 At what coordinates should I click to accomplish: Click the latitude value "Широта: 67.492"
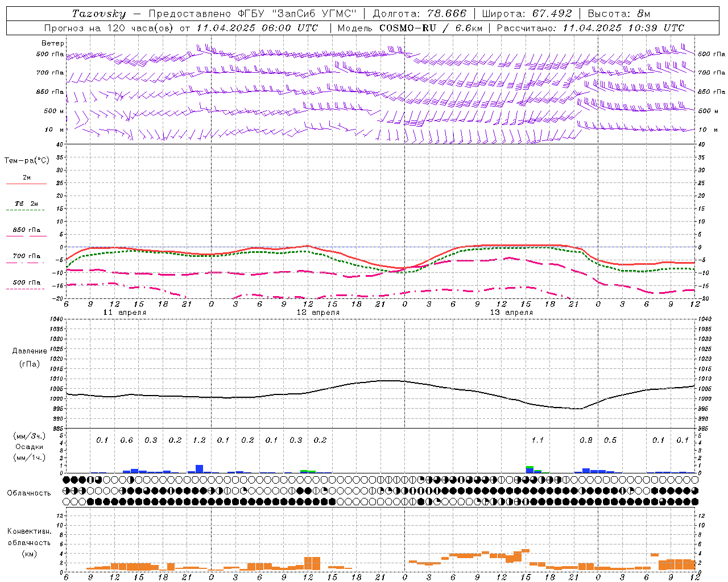click(x=527, y=14)
